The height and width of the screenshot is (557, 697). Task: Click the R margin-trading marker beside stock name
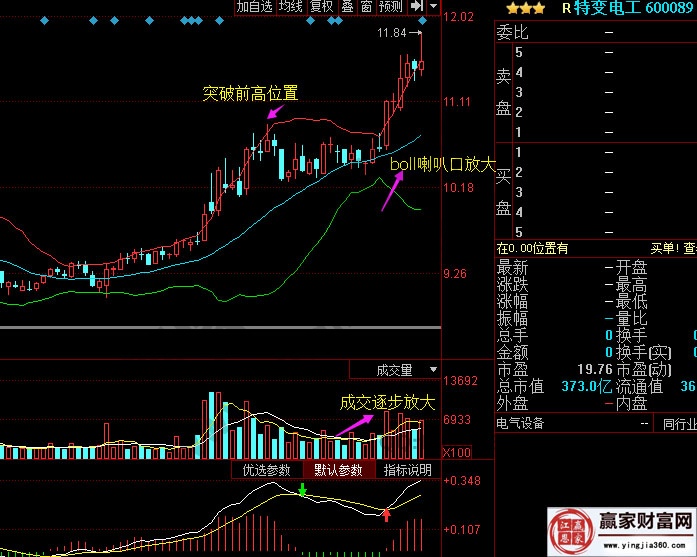pyautogui.click(x=567, y=8)
